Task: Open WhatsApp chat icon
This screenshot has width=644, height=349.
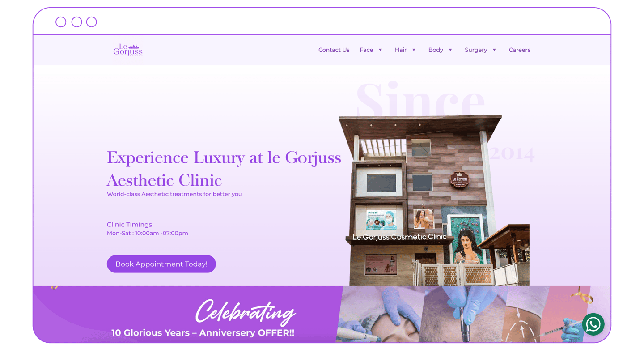Action: click(x=593, y=324)
